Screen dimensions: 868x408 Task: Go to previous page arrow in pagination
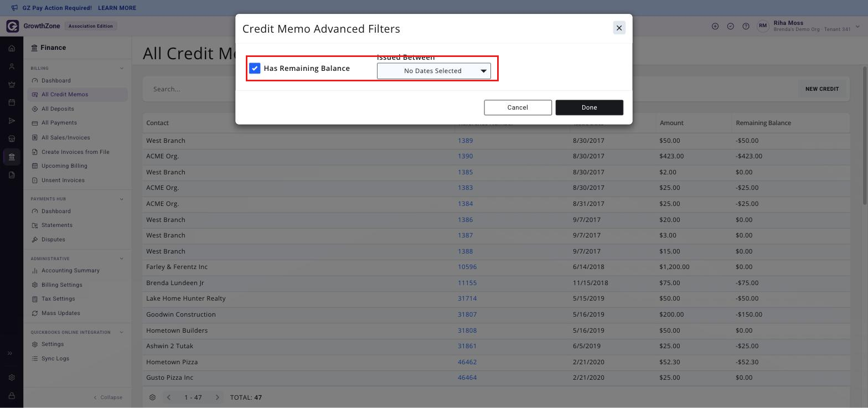(x=169, y=397)
